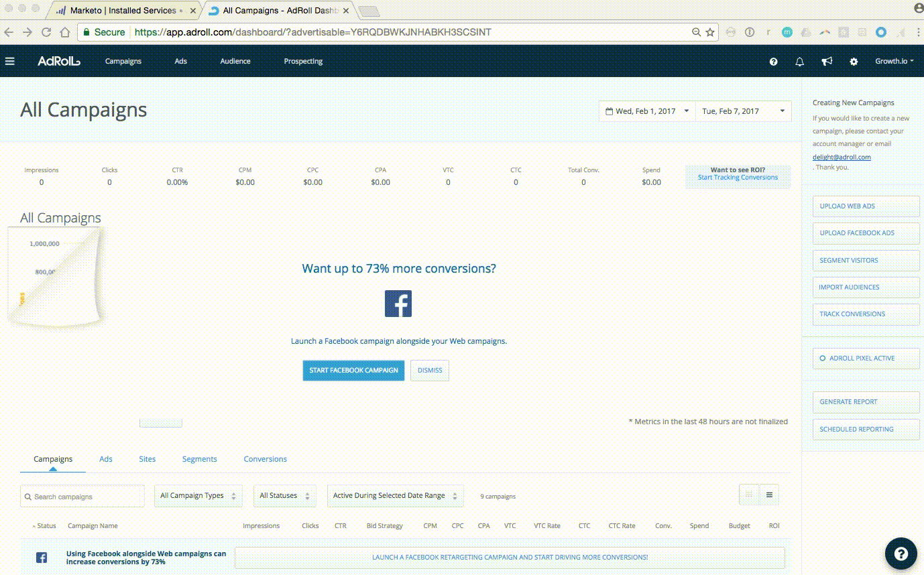
Task: Click the browser forward arrow
Action: (x=27, y=32)
